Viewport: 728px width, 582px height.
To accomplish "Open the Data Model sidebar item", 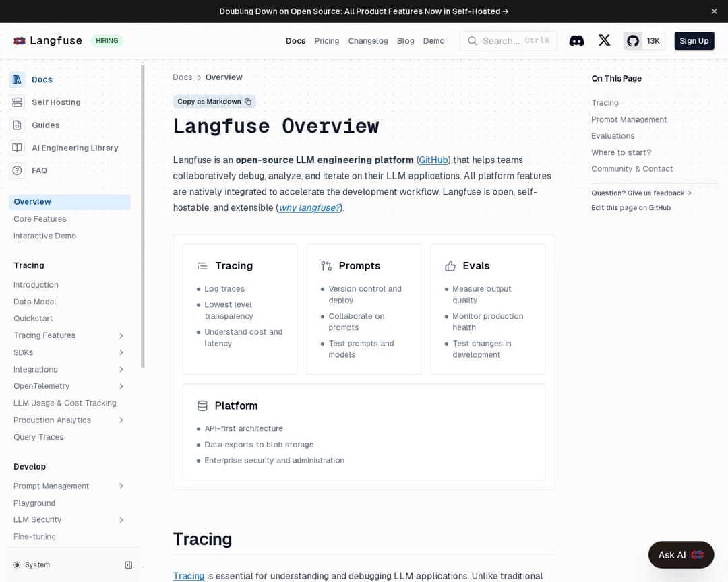I will 35,302.
